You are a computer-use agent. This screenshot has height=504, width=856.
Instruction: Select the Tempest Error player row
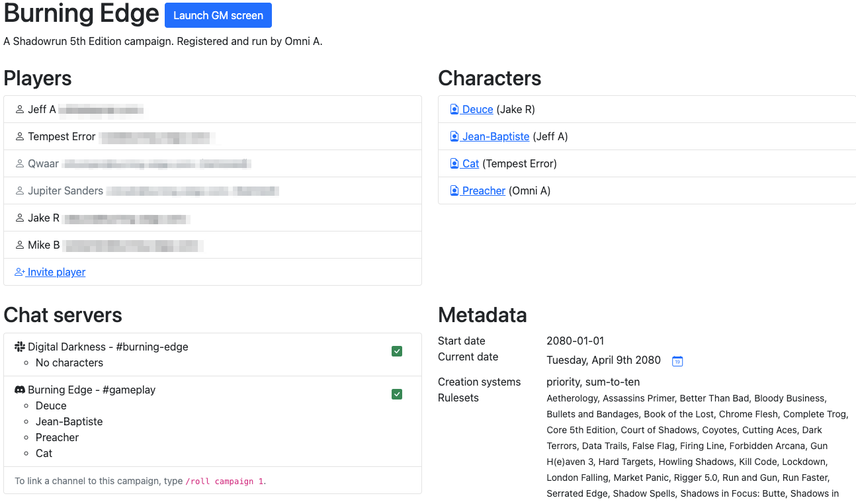pyautogui.click(x=62, y=137)
